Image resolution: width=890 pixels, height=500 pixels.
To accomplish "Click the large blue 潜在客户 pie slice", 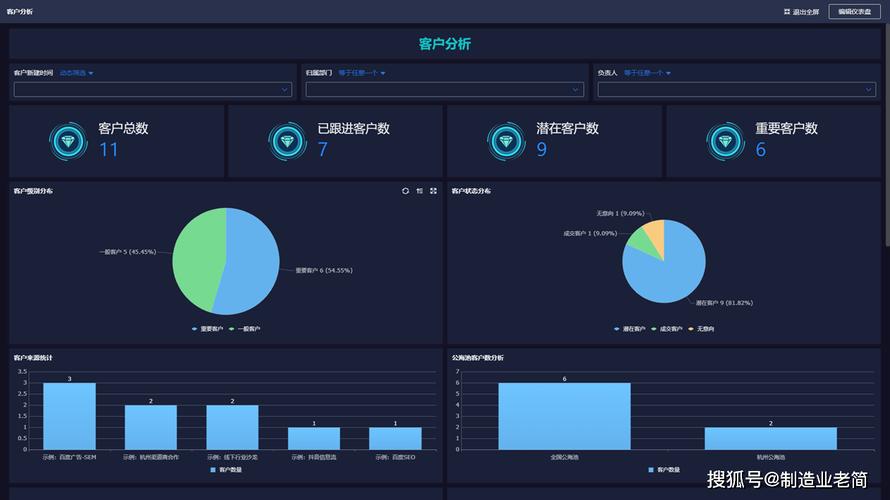I will tap(667, 272).
